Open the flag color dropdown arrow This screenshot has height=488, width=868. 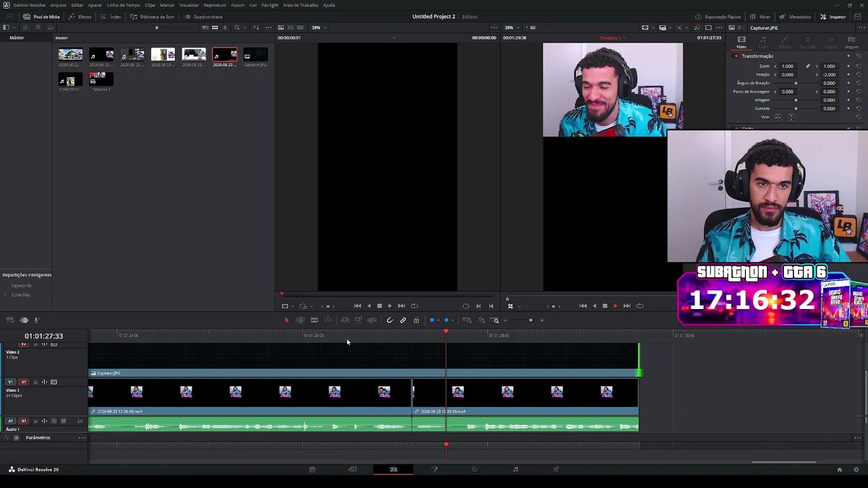coord(437,320)
